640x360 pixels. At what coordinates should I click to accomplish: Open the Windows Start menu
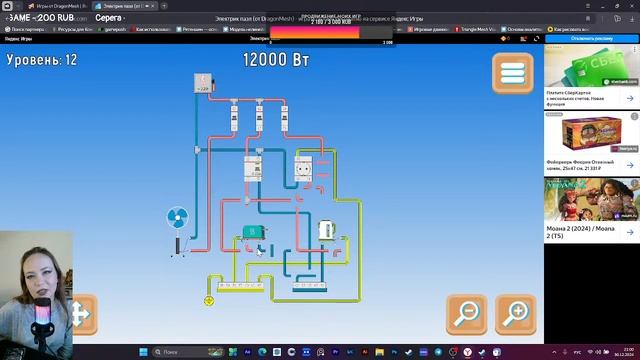(x=143, y=352)
